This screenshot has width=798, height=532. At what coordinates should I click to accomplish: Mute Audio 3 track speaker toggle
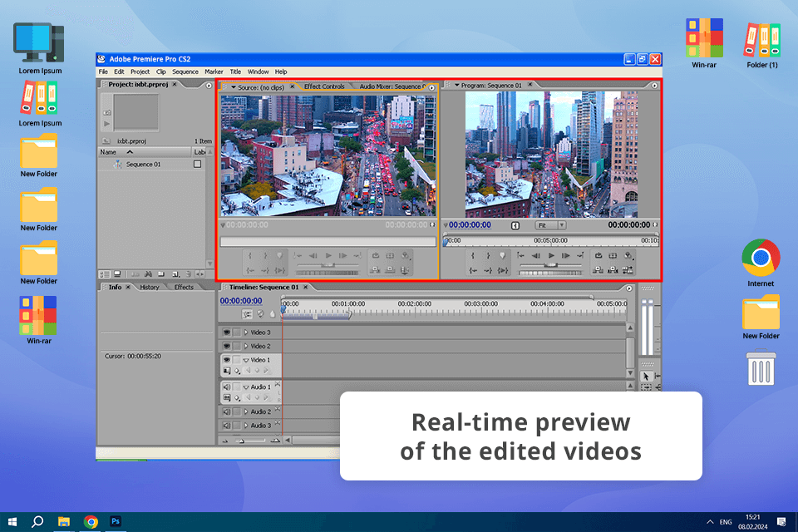tap(226, 426)
